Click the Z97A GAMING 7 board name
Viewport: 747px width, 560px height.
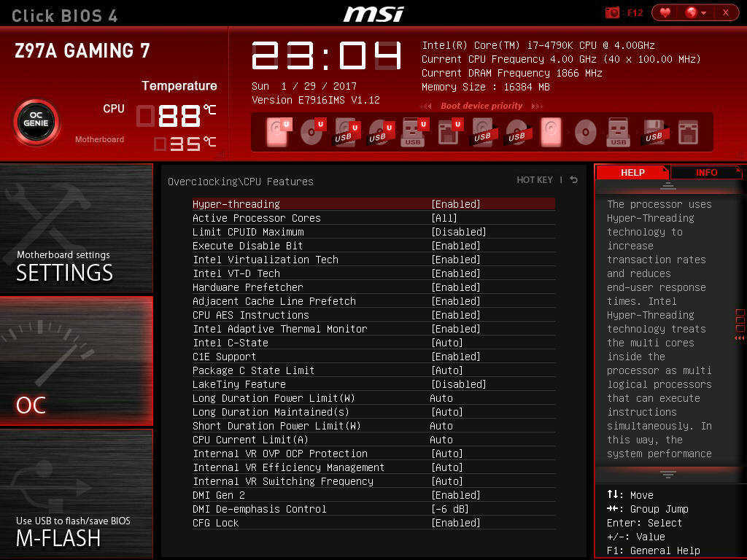(82, 50)
